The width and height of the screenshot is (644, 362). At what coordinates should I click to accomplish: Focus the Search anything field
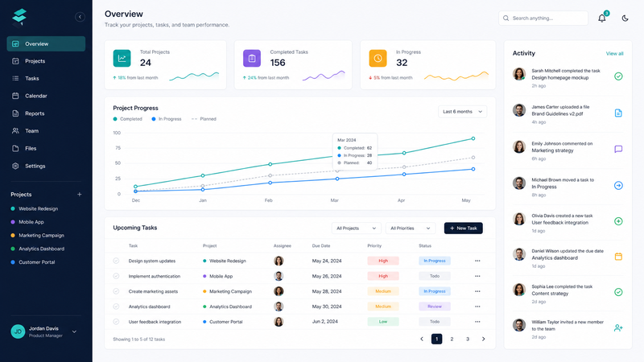[543, 18]
